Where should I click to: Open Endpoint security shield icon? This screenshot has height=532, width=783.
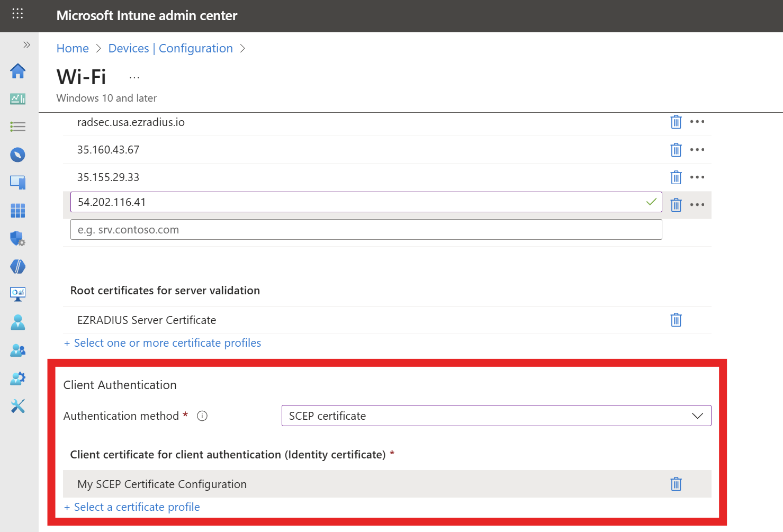pyautogui.click(x=18, y=238)
